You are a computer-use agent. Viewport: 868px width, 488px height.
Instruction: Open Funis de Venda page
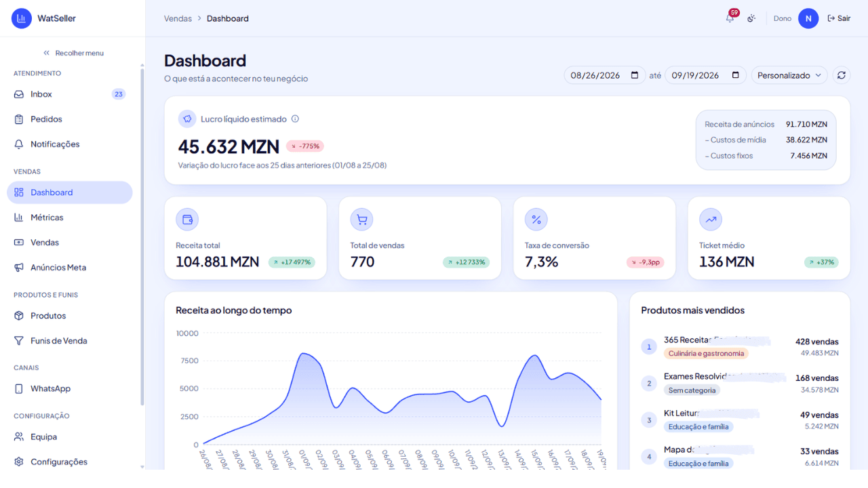click(69, 341)
